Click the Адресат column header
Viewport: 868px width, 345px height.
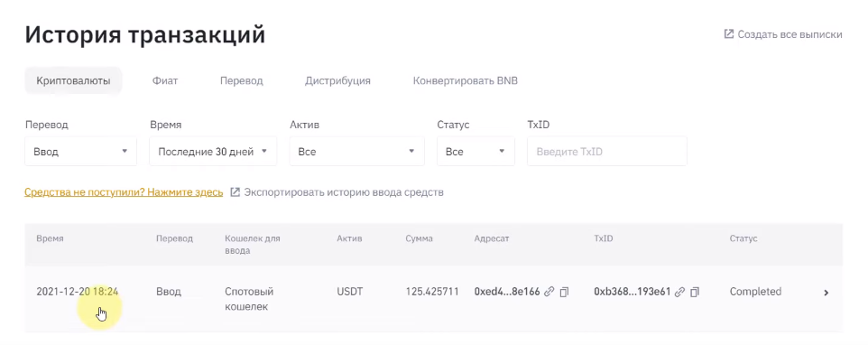[492, 238]
